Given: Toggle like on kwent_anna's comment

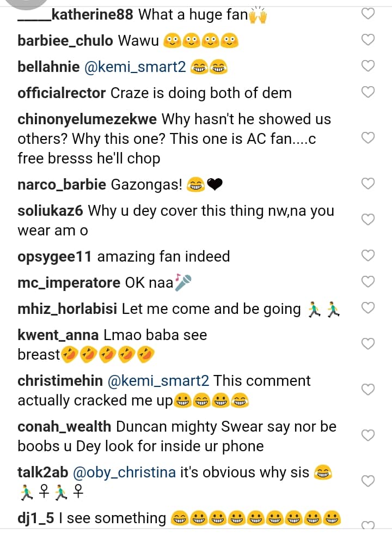Looking at the screenshot, I should [369, 344].
